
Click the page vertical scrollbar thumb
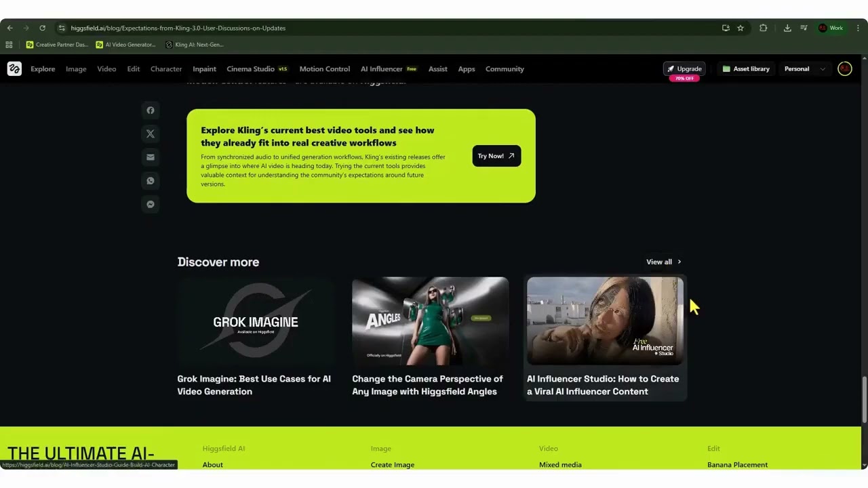(x=864, y=400)
